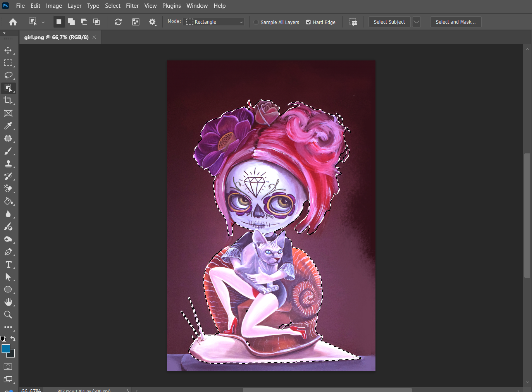Screen dimensions: 532x392
Task: Open the tool preset picker arrow
Action: 43,22
